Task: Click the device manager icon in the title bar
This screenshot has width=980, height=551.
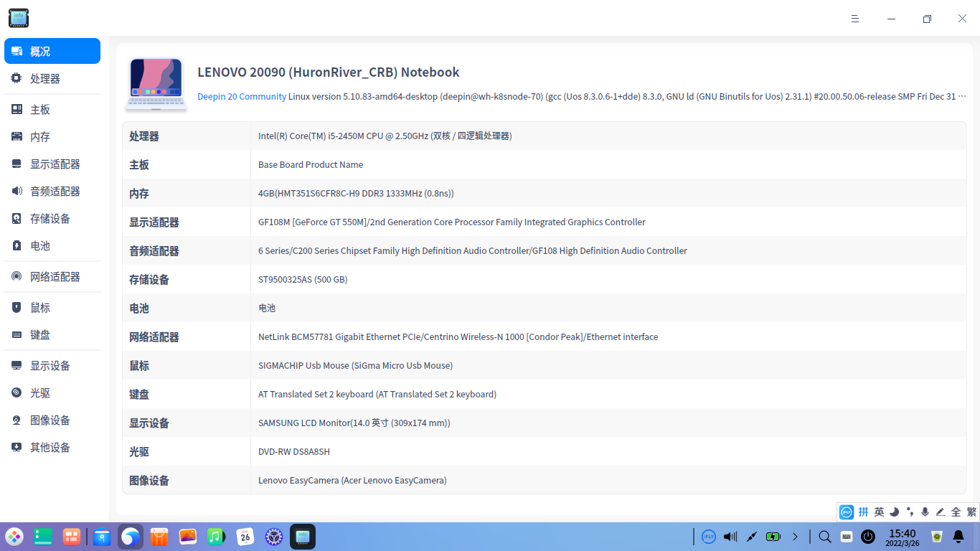Action: coord(19,18)
